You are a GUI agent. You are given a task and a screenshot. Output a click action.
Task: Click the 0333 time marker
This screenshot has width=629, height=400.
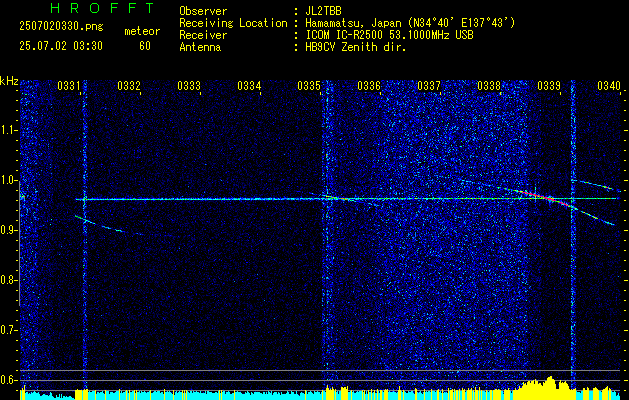click(189, 86)
